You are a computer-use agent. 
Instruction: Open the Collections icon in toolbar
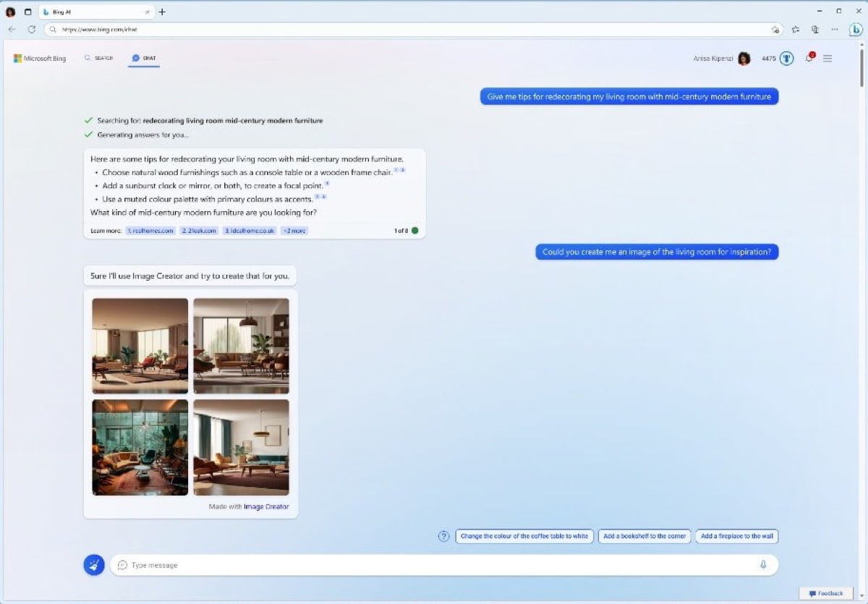815,30
